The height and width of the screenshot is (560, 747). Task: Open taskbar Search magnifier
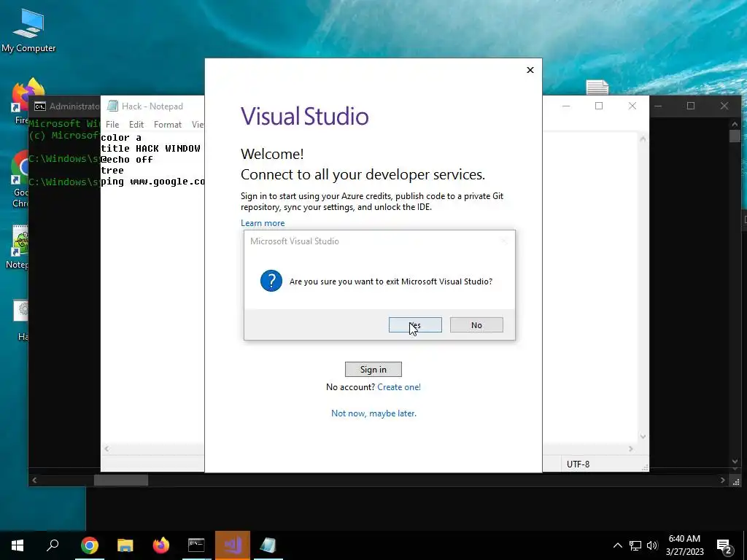53,545
